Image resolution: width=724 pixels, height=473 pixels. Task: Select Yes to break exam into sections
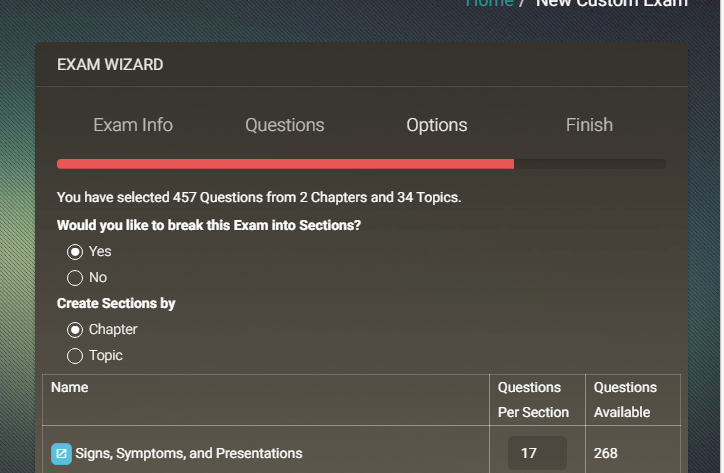coord(75,252)
